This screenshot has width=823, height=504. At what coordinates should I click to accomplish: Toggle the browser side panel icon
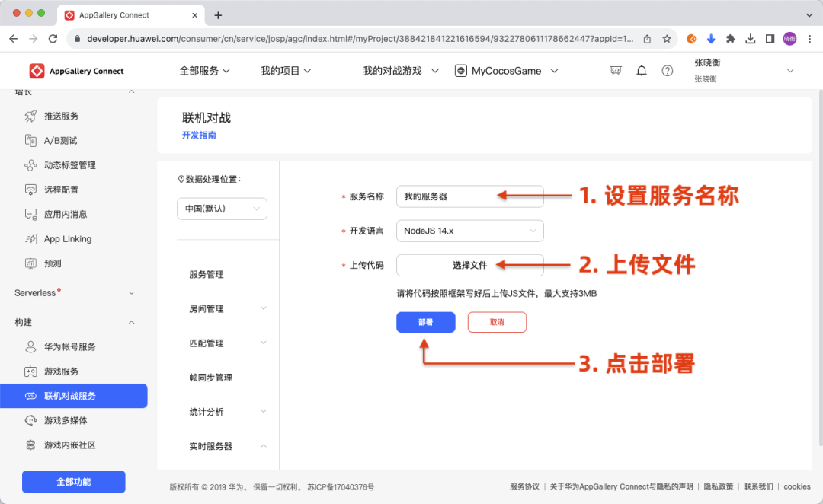[770, 39]
